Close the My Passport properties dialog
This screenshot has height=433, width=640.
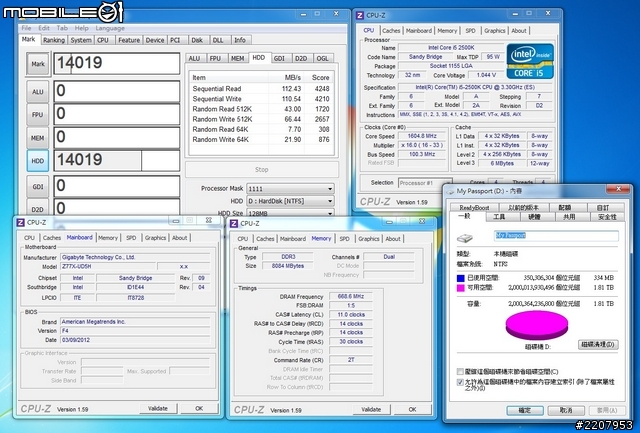point(618,189)
